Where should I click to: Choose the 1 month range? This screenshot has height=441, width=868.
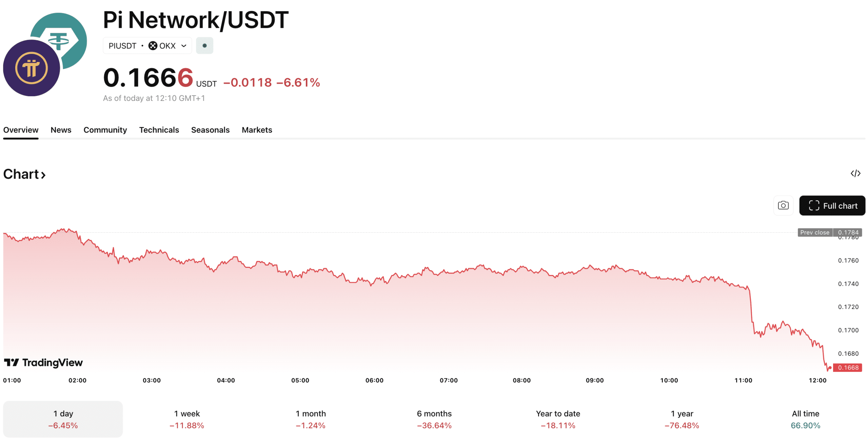[x=311, y=419]
